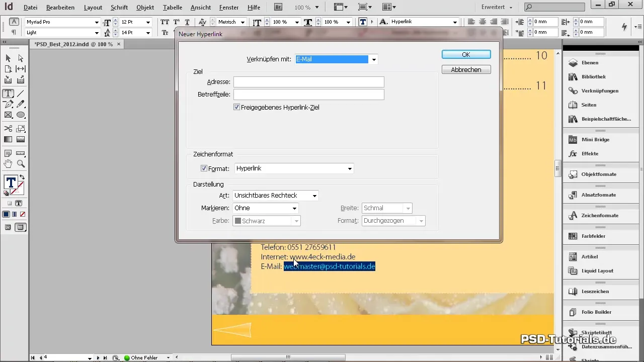
Task: Toggle underline formatting
Action: [187, 22]
